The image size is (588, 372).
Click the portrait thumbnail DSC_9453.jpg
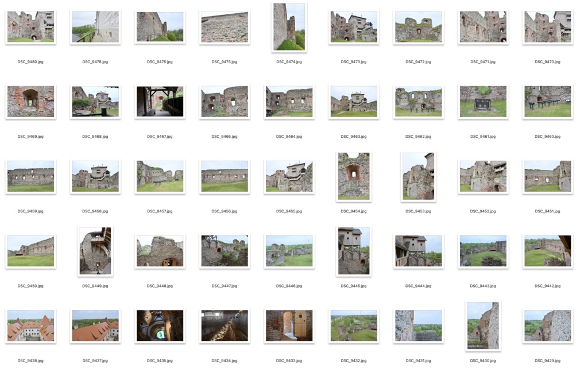(x=419, y=176)
